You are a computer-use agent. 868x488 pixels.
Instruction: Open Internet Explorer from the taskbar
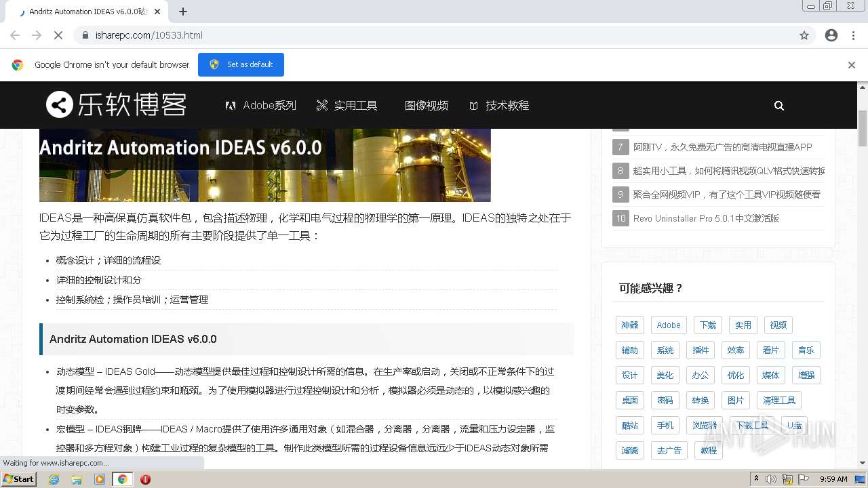pos(54,479)
